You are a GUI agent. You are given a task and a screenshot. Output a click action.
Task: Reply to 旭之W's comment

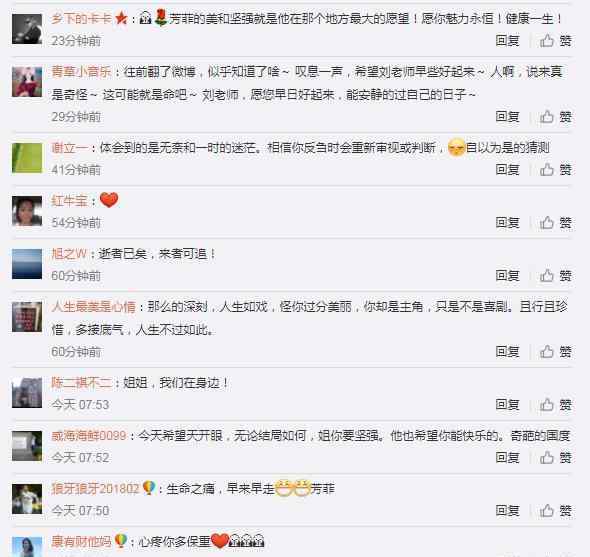coord(508,276)
